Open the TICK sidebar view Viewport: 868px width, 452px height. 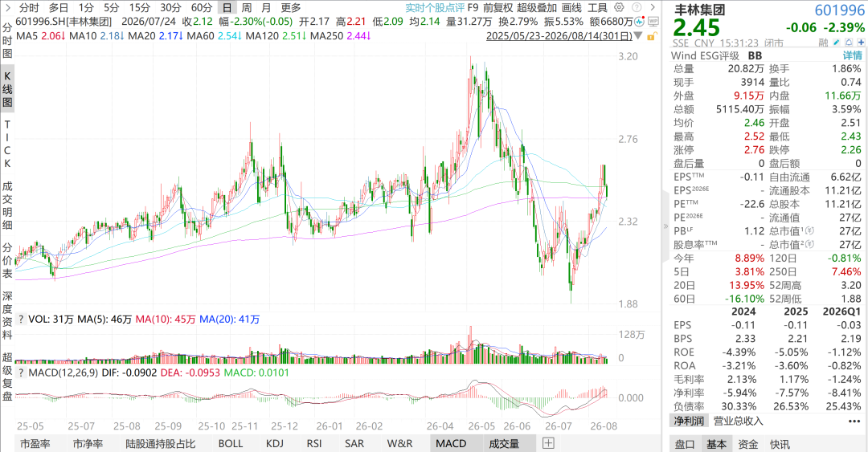[7, 144]
